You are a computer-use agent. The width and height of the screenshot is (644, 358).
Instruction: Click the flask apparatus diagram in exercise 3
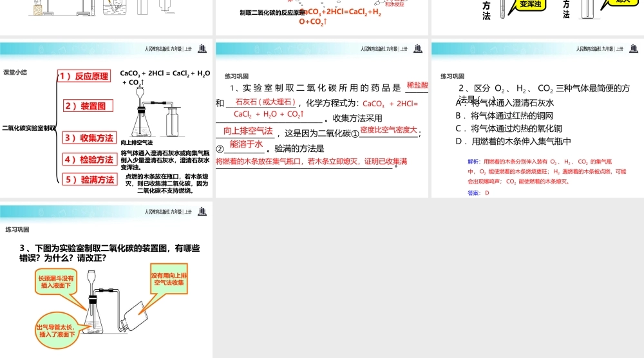coord(116,303)
